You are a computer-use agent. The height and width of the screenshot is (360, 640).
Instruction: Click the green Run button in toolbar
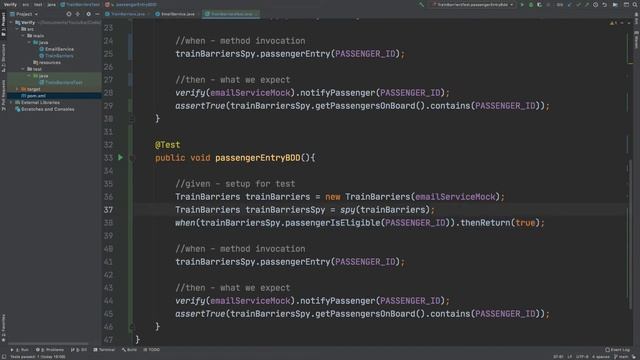click(x=522, y=4)
